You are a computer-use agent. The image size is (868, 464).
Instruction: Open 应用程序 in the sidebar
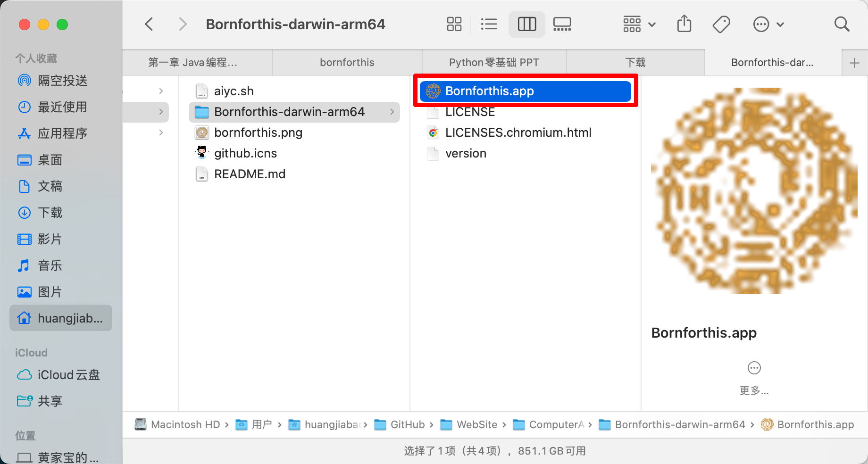point(61,133)
